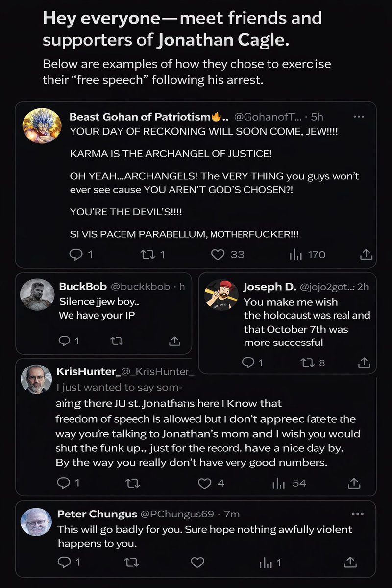Repost Joseph D.'s tweet with 8 reposts
Screen dimensions: 392x588
pos(307,363)
